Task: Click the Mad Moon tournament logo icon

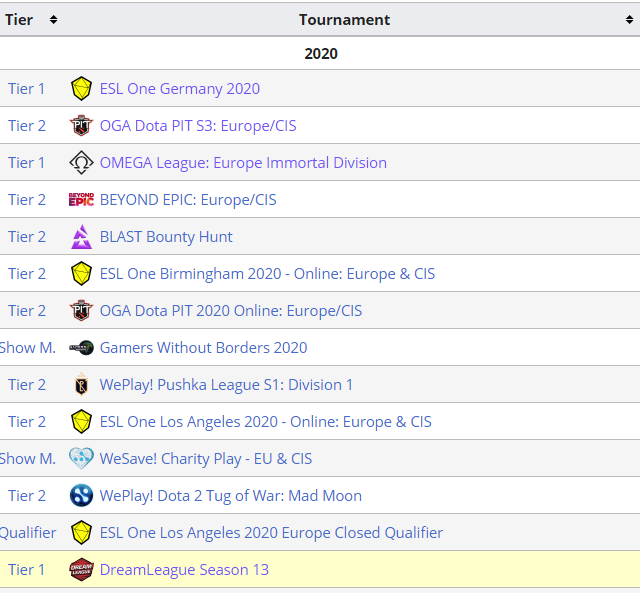Action: coord(81,496)
